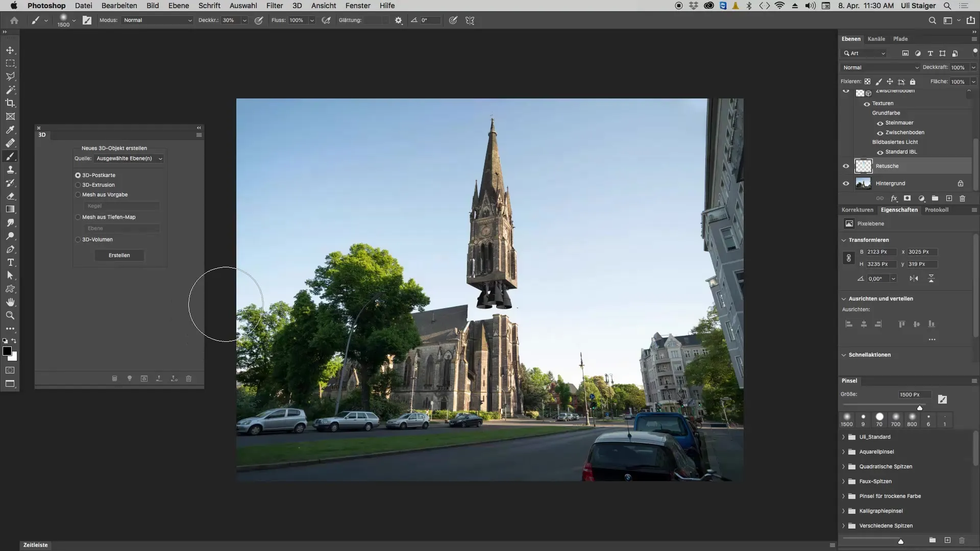Expand Aquarellpinsel brush folder

[843, 452]
